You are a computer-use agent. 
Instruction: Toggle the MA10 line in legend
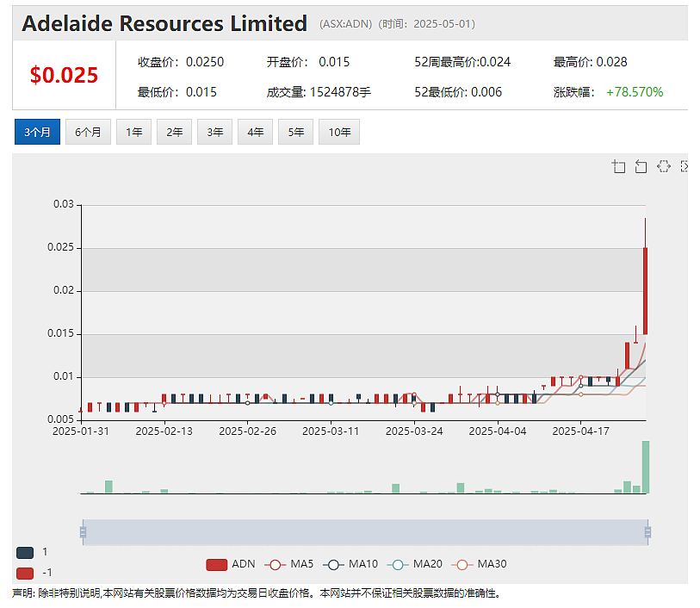(x=350, y=564)
